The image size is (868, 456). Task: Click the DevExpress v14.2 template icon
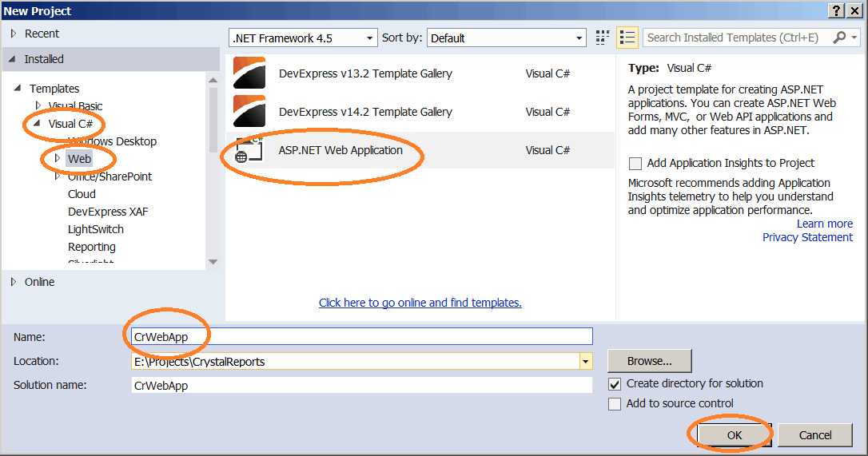pos(249,111)
